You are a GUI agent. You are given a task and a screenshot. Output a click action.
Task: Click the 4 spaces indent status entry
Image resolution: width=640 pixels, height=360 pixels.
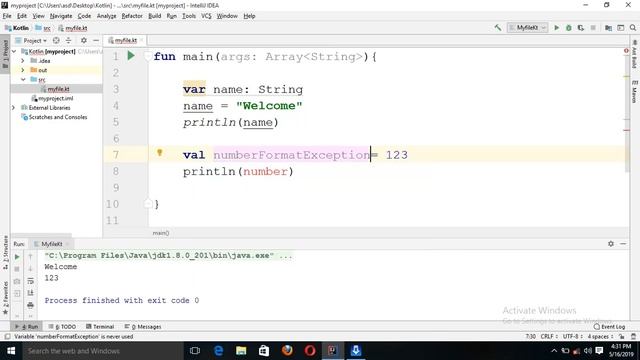600,337
